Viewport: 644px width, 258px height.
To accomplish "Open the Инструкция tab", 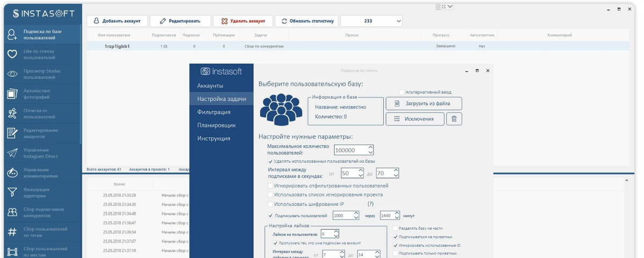I will tap(213, 138).
